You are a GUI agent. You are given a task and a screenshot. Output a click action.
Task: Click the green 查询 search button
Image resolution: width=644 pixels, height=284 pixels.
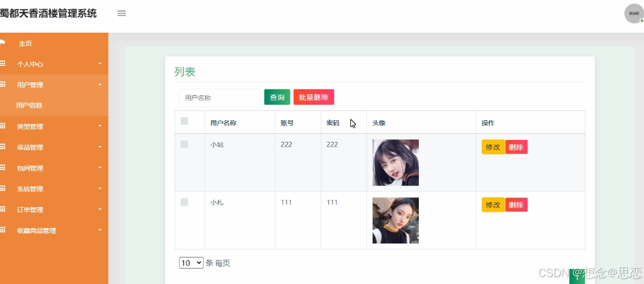277,97
